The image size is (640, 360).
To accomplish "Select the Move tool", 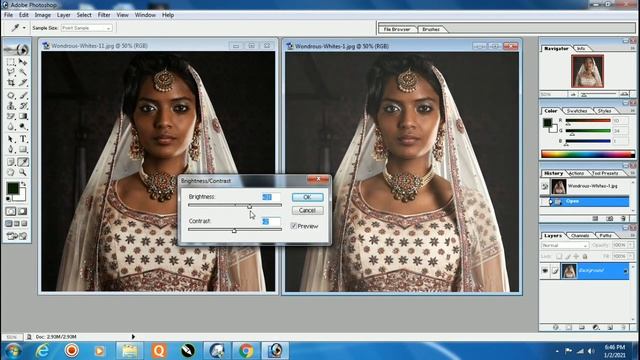I will click(x=23, y=62).
